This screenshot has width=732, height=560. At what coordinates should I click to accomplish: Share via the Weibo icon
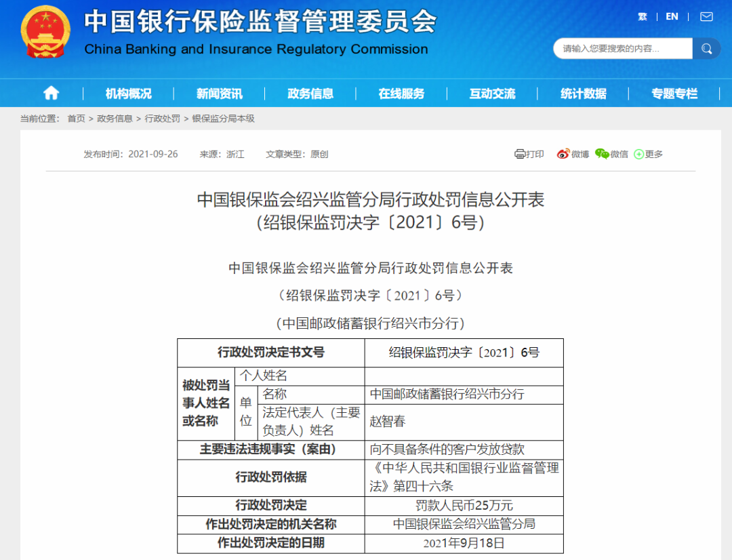563,154
